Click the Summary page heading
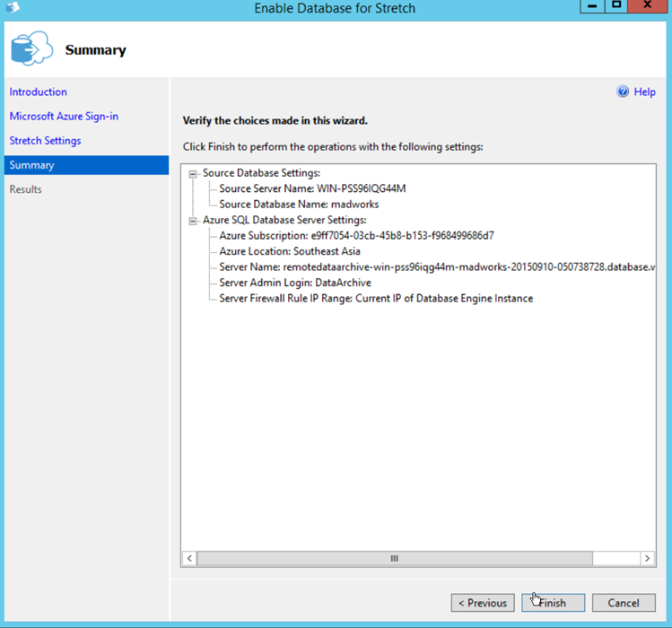Viewport: 672px width, 628px height. coord(96,50)
